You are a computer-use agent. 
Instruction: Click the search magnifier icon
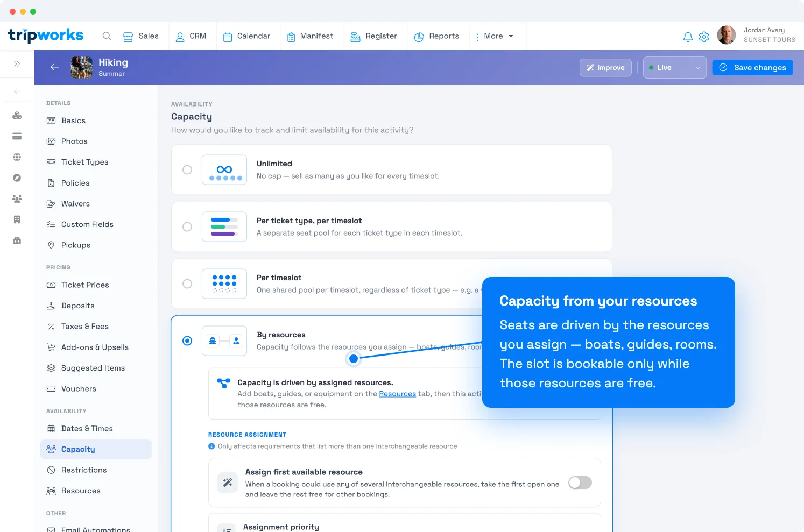107,36
